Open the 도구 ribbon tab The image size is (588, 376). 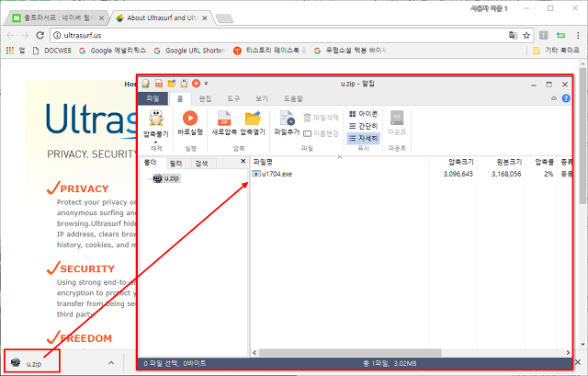click(x=233, y=98)
